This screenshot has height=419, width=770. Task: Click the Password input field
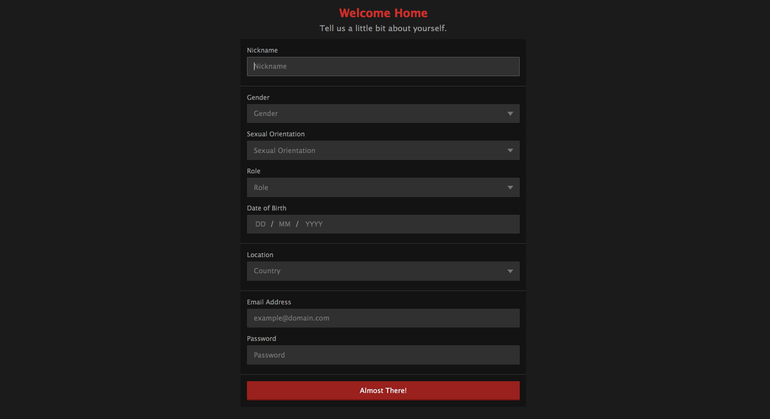[x=383, y=355]
